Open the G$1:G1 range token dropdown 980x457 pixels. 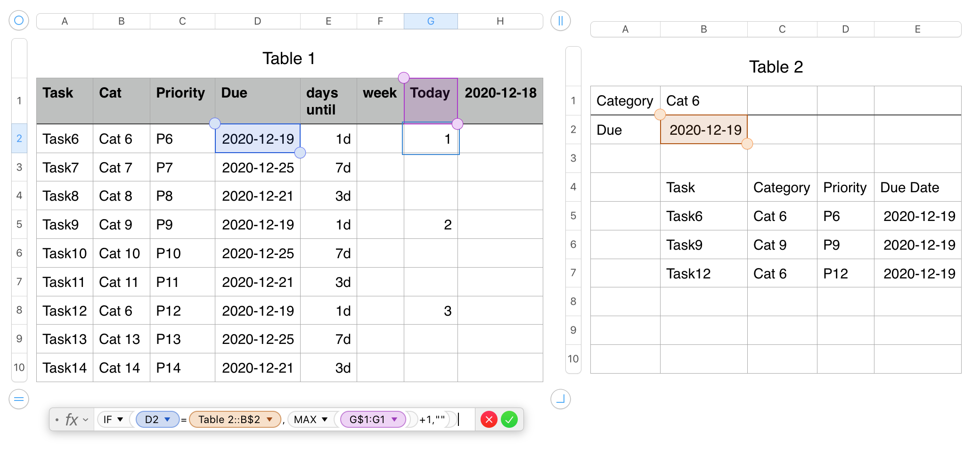coord(394,419)
